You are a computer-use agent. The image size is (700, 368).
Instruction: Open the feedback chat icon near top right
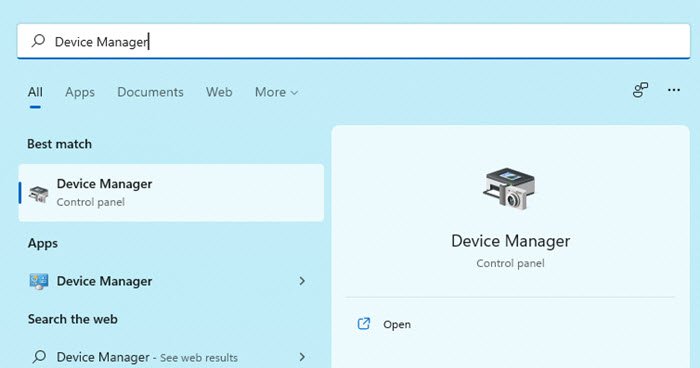click(x=640, y=90)
